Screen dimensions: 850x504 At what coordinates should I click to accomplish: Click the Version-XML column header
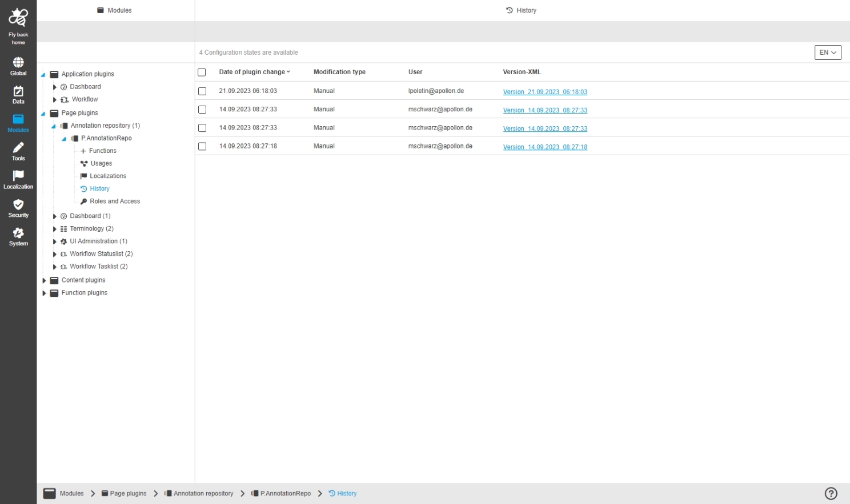click(522, 72)
